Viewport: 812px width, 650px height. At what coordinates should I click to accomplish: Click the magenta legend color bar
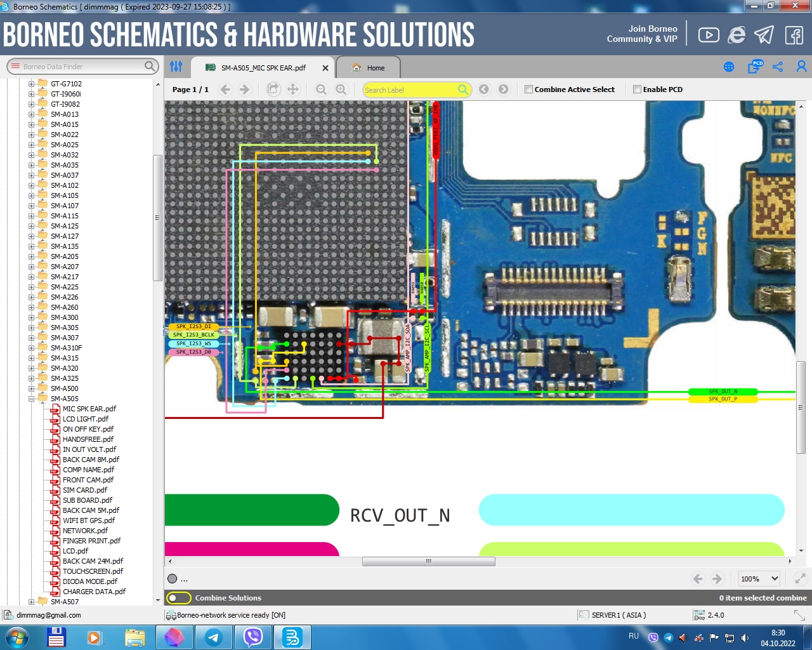point(252,549)
